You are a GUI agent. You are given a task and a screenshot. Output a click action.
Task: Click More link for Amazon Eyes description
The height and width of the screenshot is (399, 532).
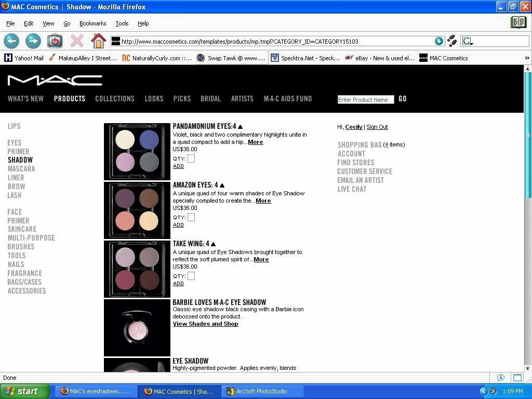tap(263, 201)
